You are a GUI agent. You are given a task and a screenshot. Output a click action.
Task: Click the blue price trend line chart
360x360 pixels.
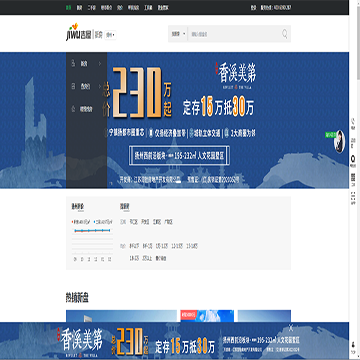pos(92,231)
